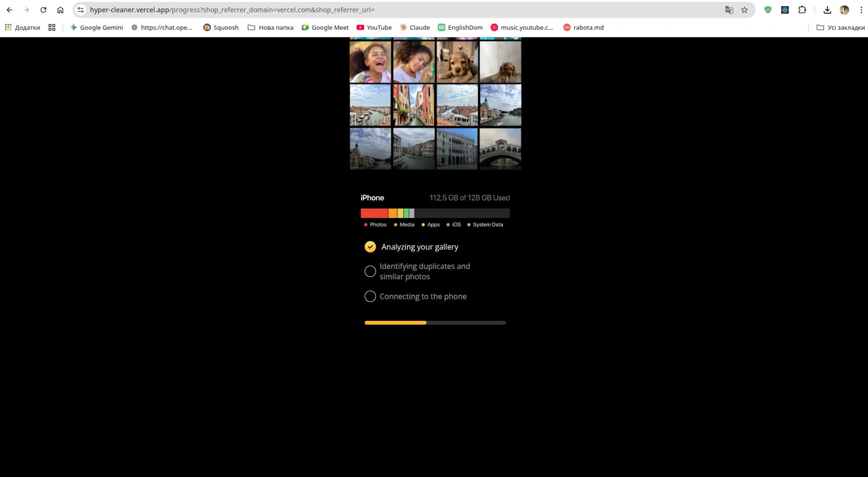Click the red Photos storage segment
The height and width of the screenshot is (477, 868).
tap(375, 213)
